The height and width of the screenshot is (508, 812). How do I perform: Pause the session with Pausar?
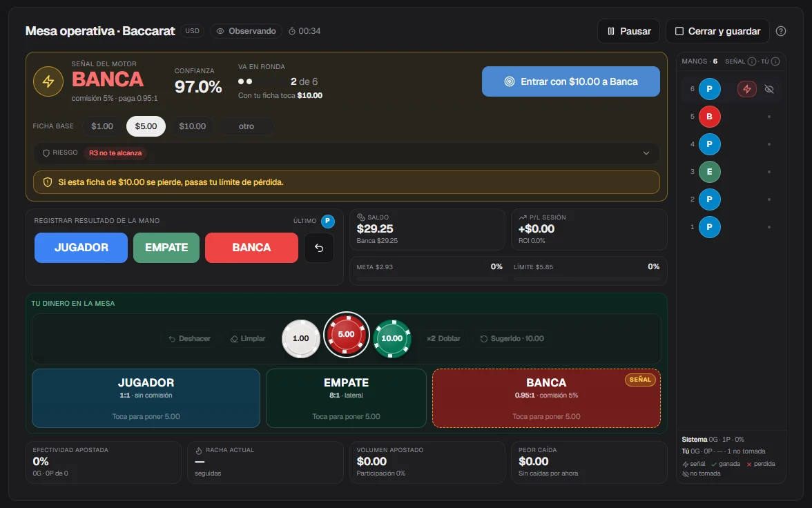(628, 31)
